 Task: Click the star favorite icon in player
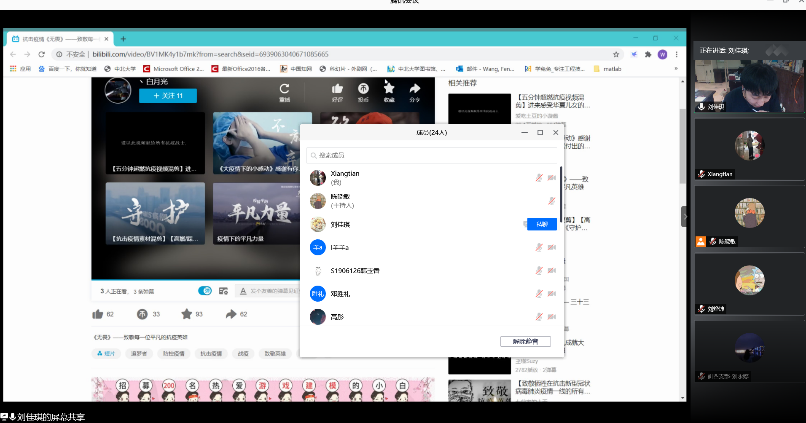click(389, 91)
